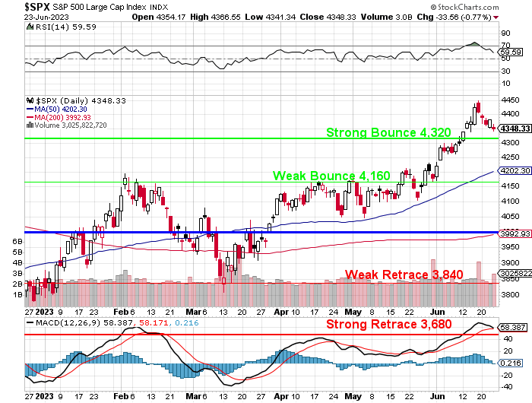Screen dimensions: 532x403
Task: Click the RSI(14) legend line icon
Action: tap(30, 27)
